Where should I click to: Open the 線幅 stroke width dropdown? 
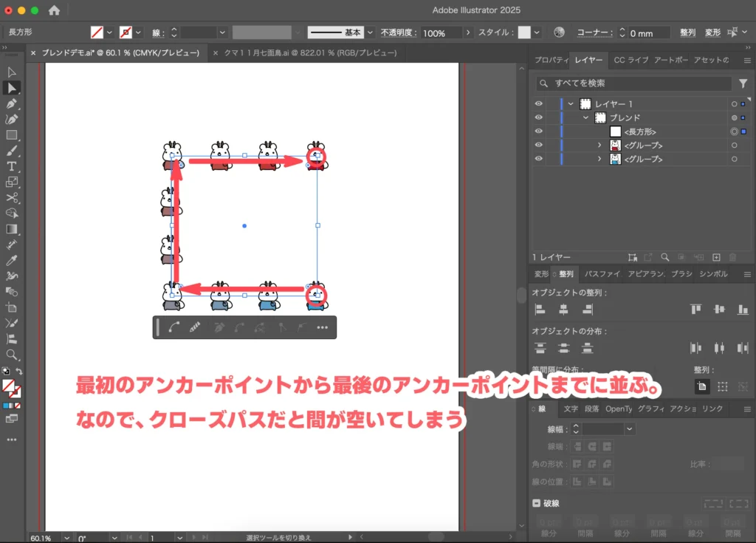tap(629, 428)
